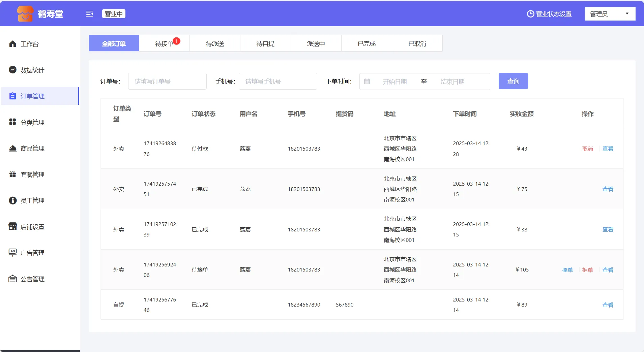Open 广告管理 icon in sidebar
644x352 pixels.
pos(12,252)
